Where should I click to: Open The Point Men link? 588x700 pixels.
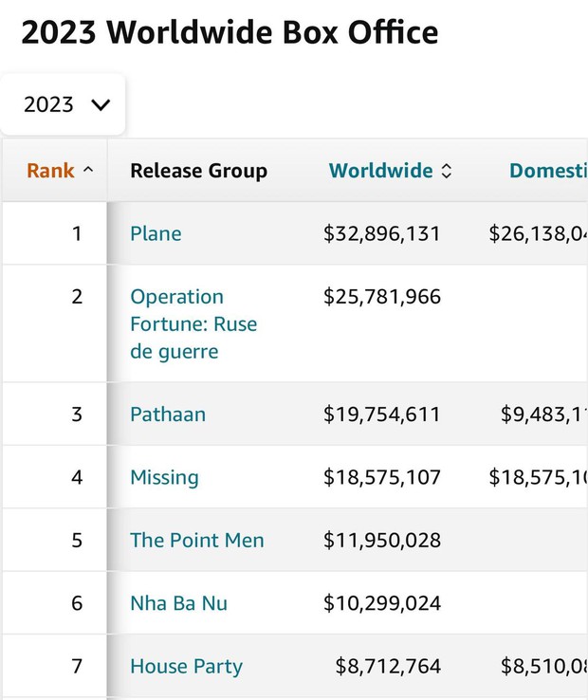(x=197, y=541)
